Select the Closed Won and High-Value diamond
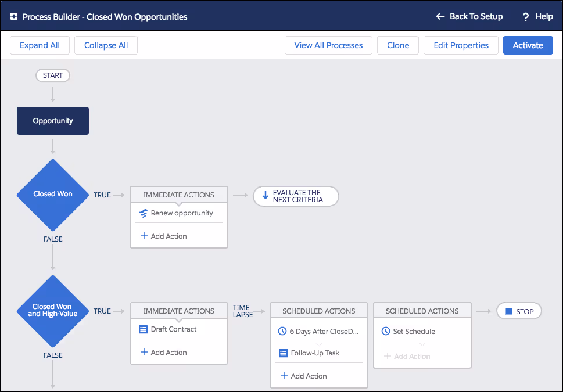This screenshot has height=392, width=563. coord(53,311)
